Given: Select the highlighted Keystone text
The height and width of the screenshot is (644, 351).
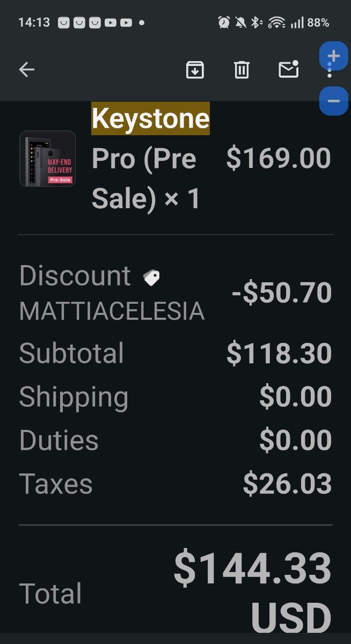Looking at the screenshot, I should (x=150, y=117).
